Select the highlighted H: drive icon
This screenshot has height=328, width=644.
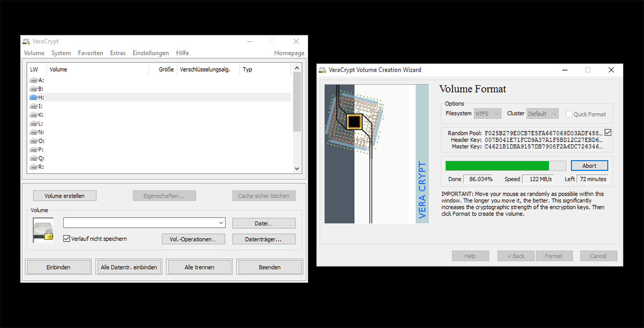33,98
